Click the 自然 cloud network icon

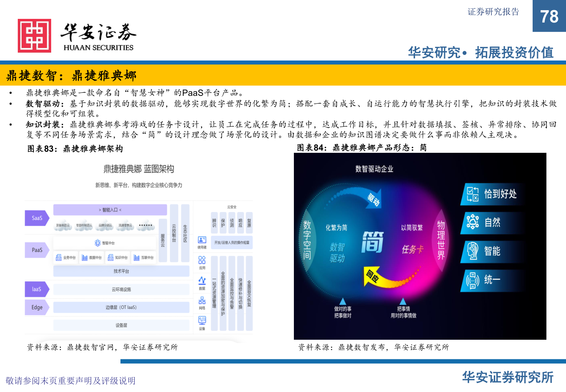(x=472, y=222)
